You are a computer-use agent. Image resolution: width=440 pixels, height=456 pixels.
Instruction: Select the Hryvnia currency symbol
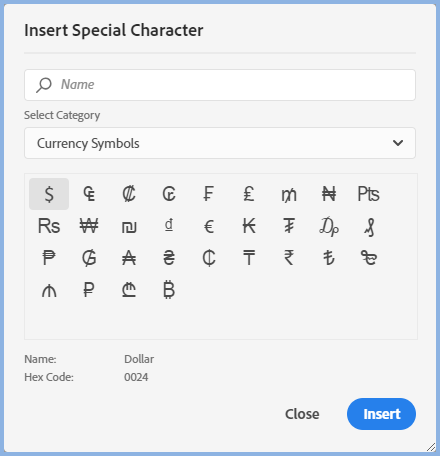(x=169, y=258)
